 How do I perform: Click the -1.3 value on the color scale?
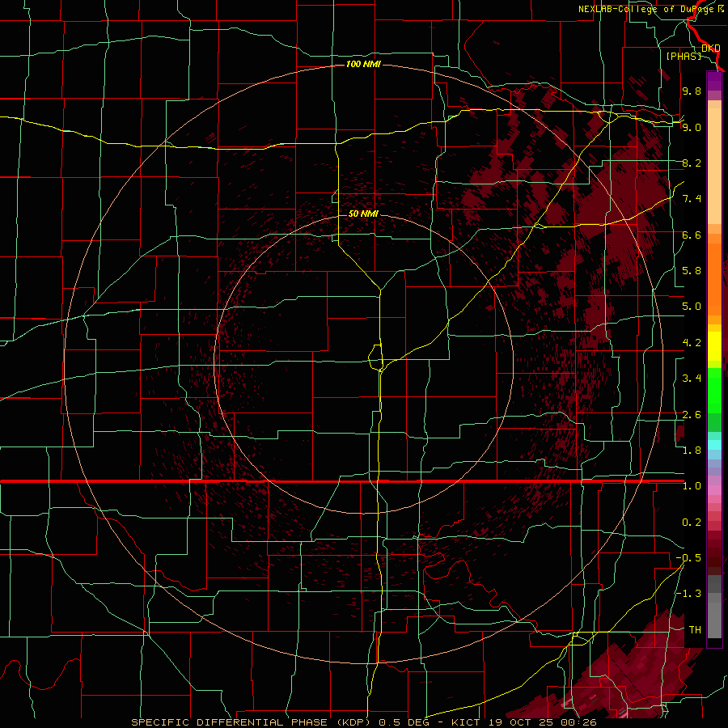pyautogui.click(x=688, y=594)
